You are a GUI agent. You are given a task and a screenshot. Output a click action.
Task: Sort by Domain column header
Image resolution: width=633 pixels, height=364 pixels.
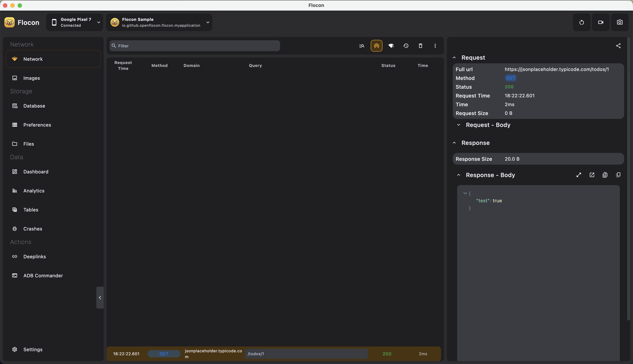click(191, 65)
